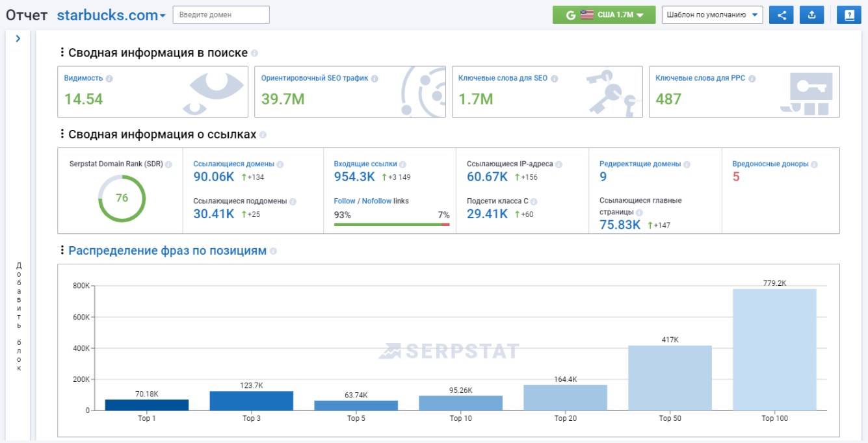
Task: Click the Добавить блок vertical button
Action: 19,317
